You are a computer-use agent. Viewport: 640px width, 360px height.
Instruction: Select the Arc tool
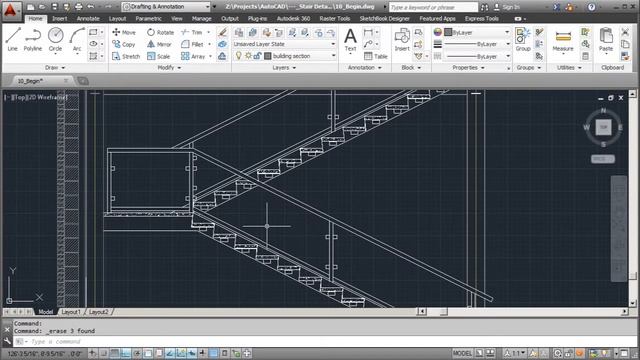[77, 40]
